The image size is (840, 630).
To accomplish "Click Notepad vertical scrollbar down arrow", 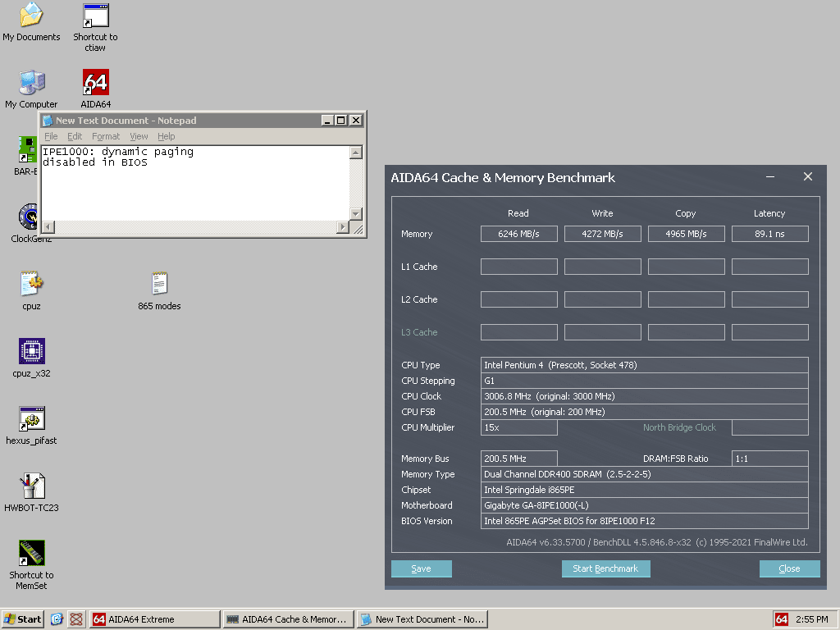I will click(x=356, y=214).
